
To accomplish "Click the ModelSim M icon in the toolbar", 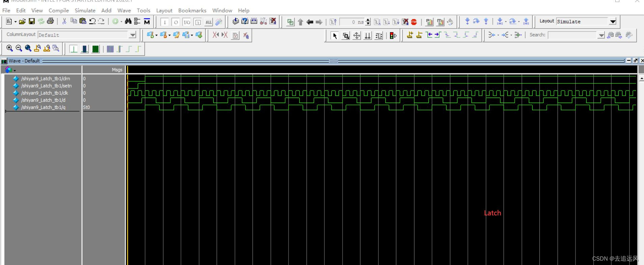I will 147,22.
